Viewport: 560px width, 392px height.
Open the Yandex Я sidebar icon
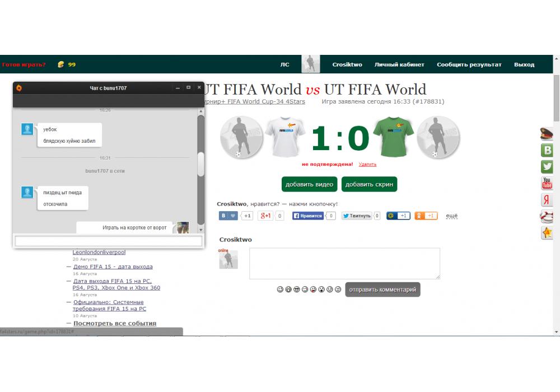[x=547, y=199]
